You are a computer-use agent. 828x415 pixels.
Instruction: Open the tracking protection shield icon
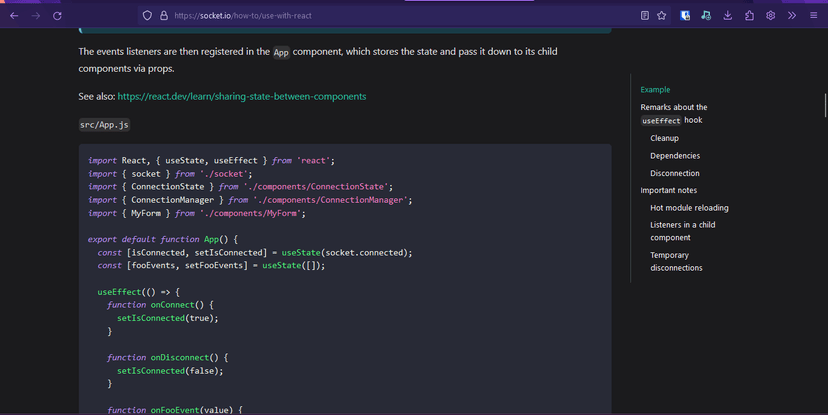coord(147,16)
